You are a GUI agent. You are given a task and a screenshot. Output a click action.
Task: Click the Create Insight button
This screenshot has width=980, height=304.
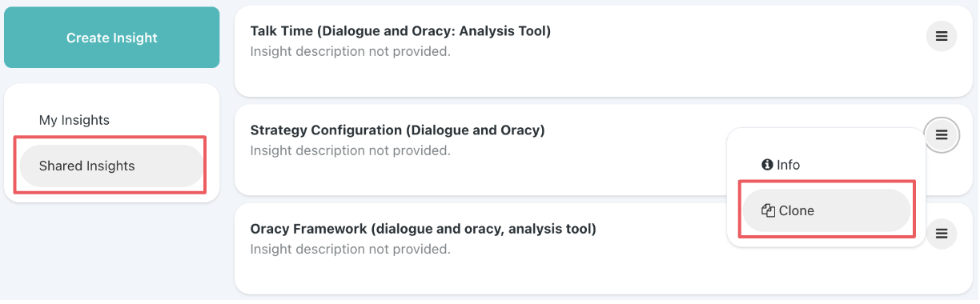point(111,38)
